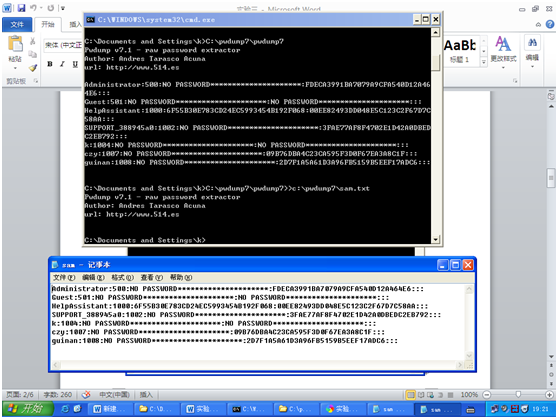Click the 字数: 260 word count in status bar
Screen dimensions: 558x419
pos(58,394)
